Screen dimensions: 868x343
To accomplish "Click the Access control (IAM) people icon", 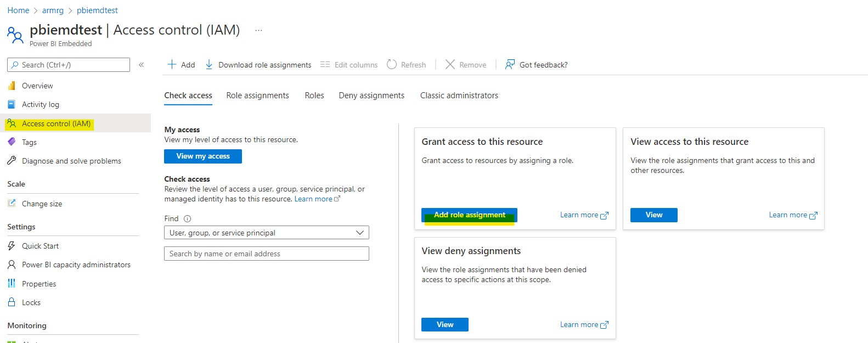I will tap(12, 123).
